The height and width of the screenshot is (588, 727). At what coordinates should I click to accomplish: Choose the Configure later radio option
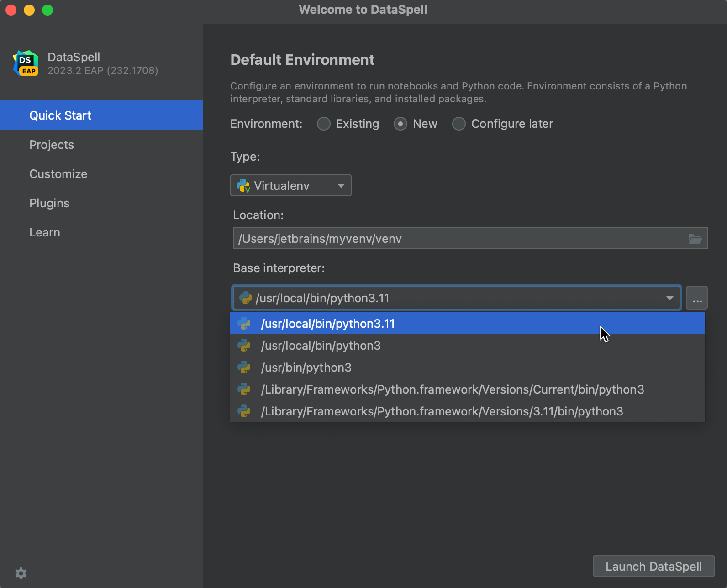(x=459, y=124)
